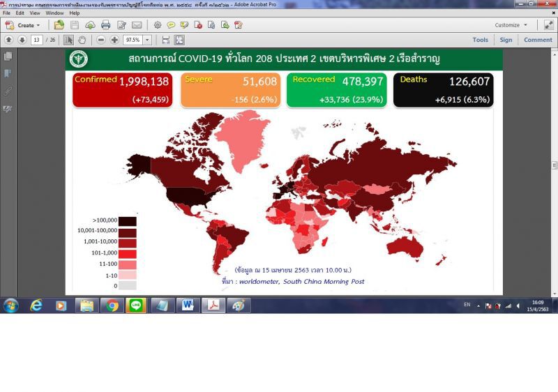Open the Comment pane

538,40
